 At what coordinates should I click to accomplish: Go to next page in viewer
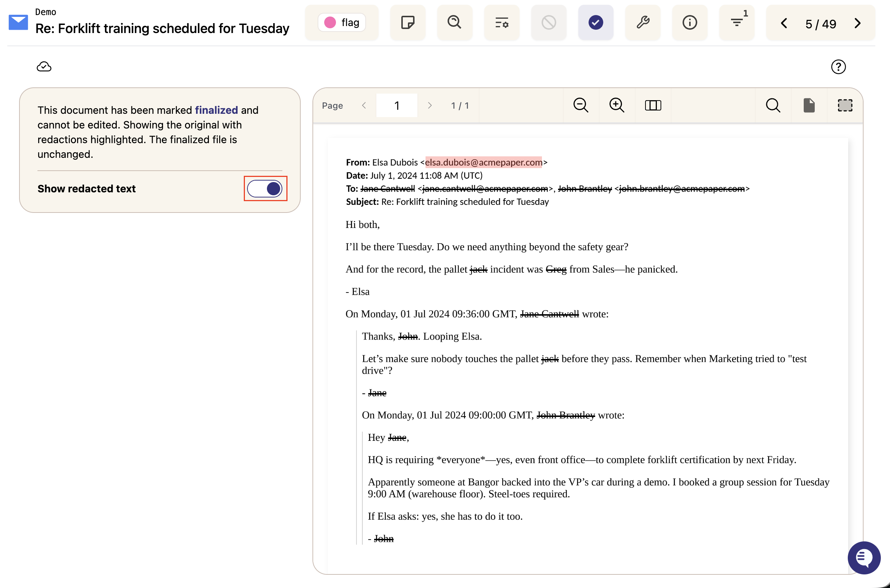430,105
